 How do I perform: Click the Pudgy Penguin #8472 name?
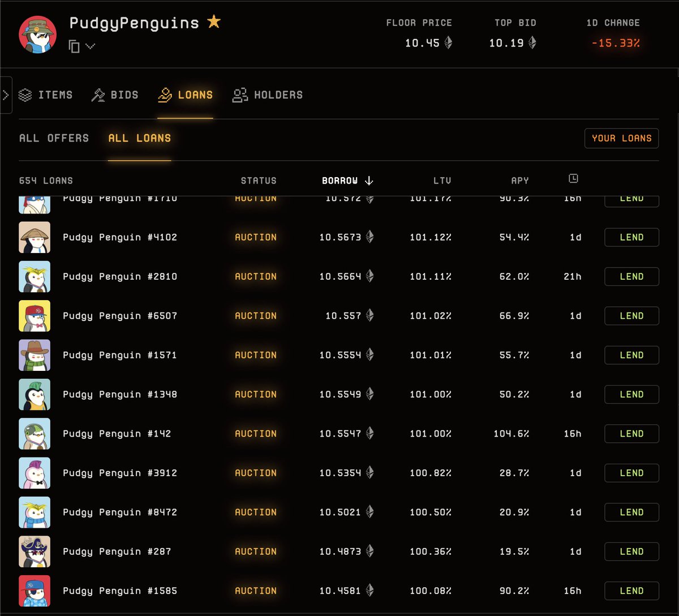(x=120, y=512)
